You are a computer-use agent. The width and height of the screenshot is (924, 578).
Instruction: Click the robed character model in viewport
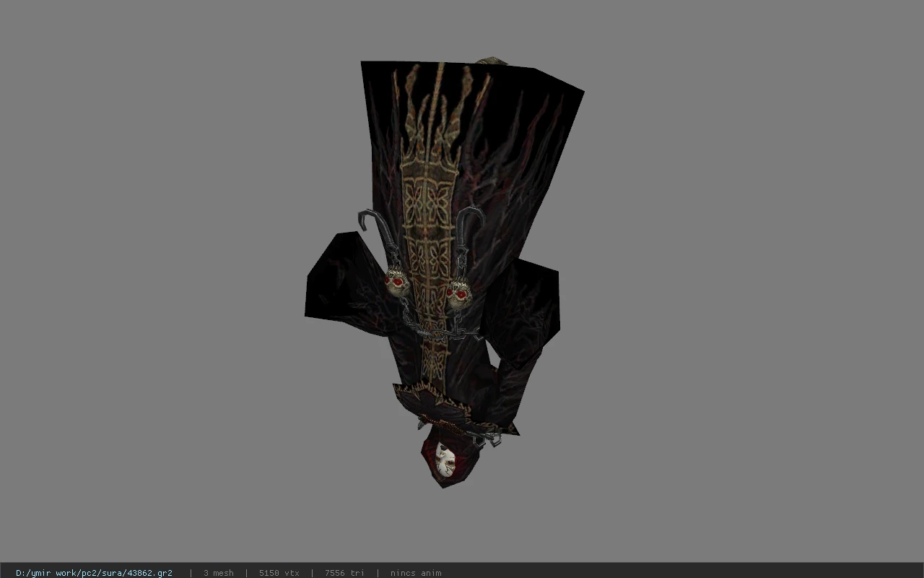[443, 272]
